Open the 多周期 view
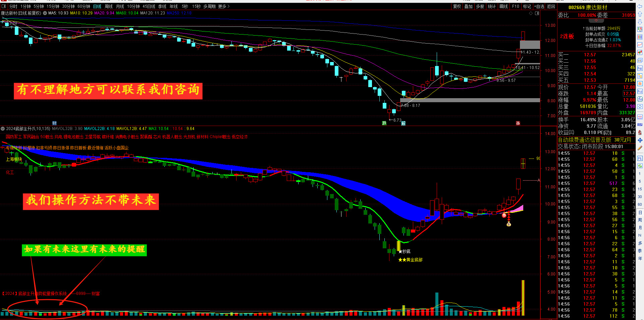This screenshot has width=644, height=320. click(209, 6)
